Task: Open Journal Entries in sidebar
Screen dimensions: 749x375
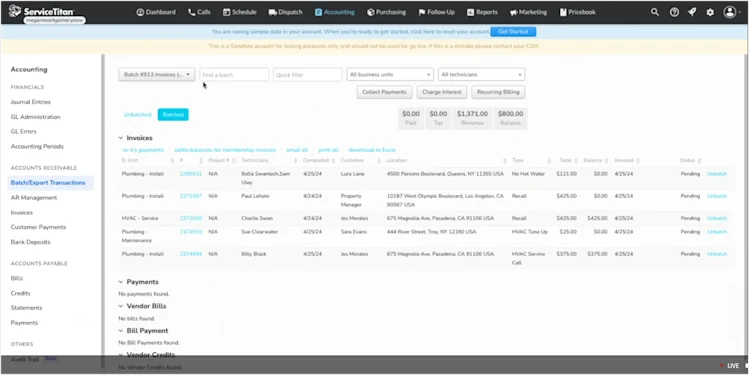Action: coord(31,102)
